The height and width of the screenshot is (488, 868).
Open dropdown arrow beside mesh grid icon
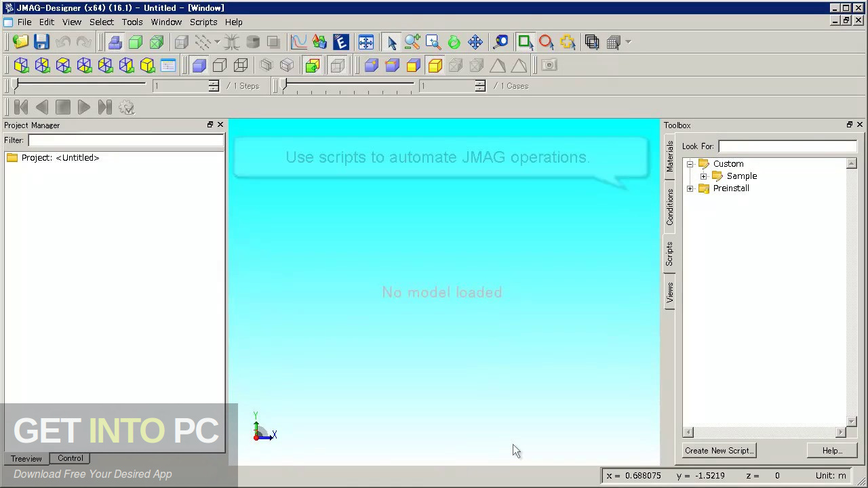pyautogui.click(x=628, y=42)
